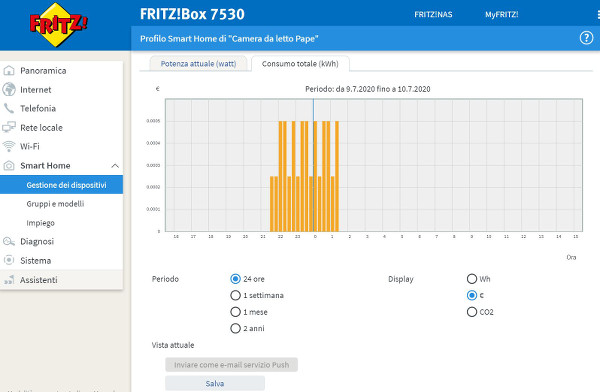Viewport: 600px width, 392px height.
Task: Open the Gruppi e modelli submenu item
Action: 55,204
